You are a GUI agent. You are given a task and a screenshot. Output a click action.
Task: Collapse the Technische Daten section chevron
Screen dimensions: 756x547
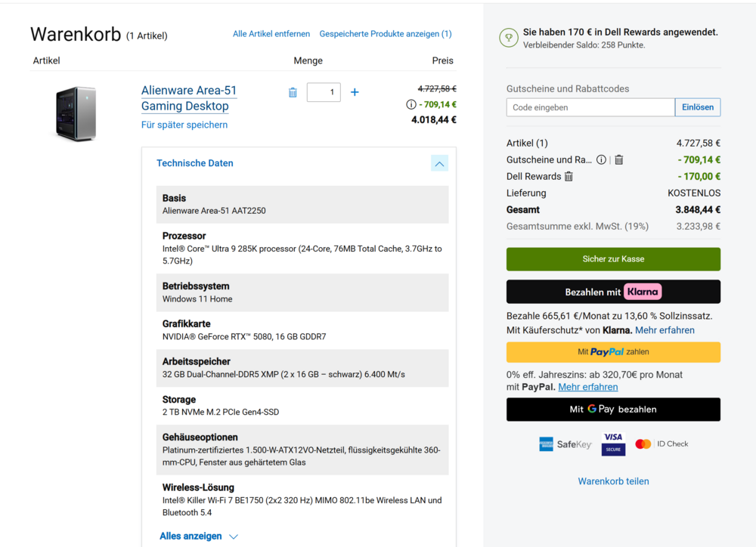[439, 163]
